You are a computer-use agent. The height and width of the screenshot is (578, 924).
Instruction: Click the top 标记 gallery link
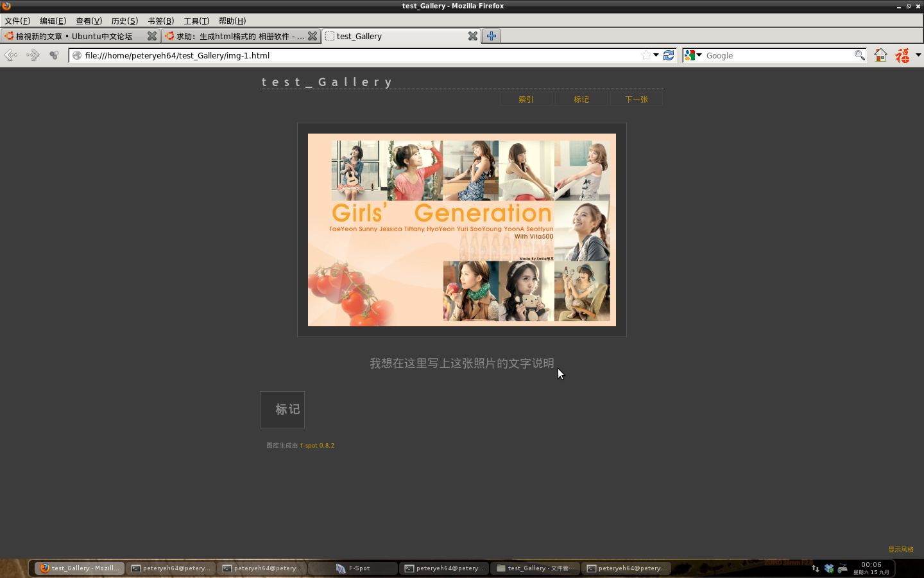(x=581, y=99)
